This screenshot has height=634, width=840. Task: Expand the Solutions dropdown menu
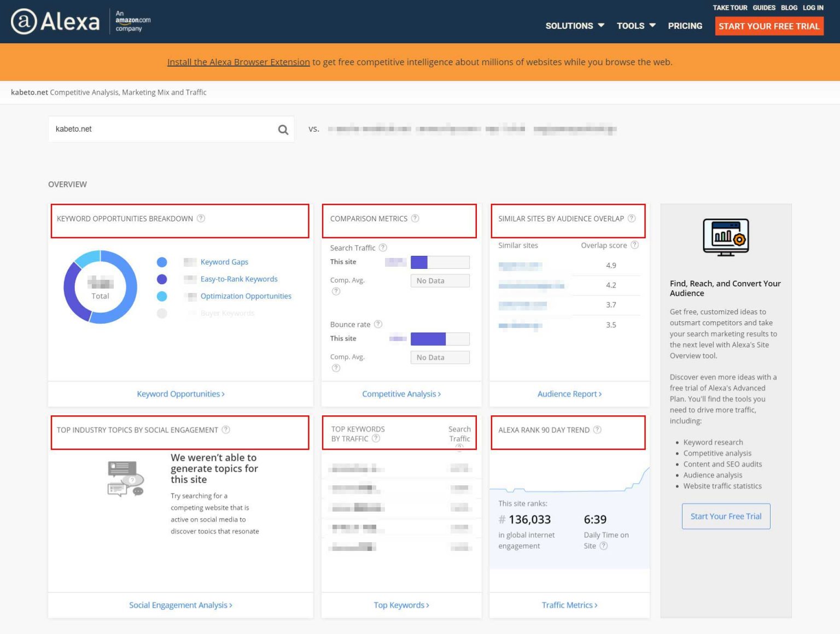pyautogui.click(x=575, y=26)
